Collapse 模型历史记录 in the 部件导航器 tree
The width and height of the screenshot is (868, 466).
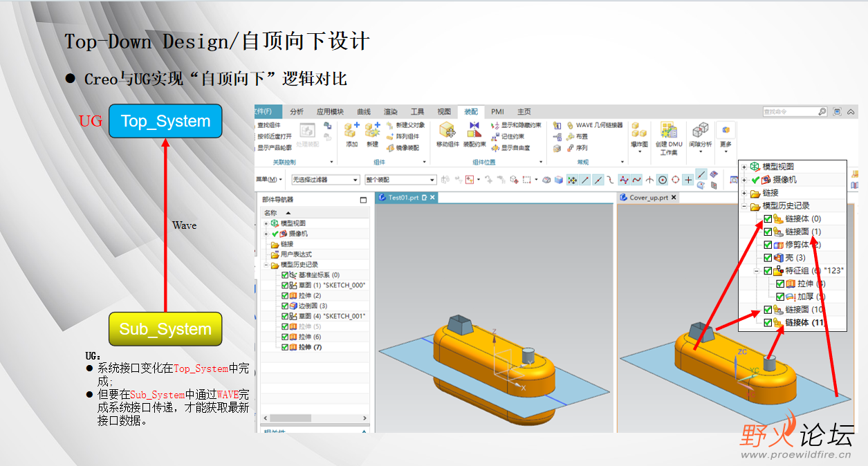click(x=266, y=264)
